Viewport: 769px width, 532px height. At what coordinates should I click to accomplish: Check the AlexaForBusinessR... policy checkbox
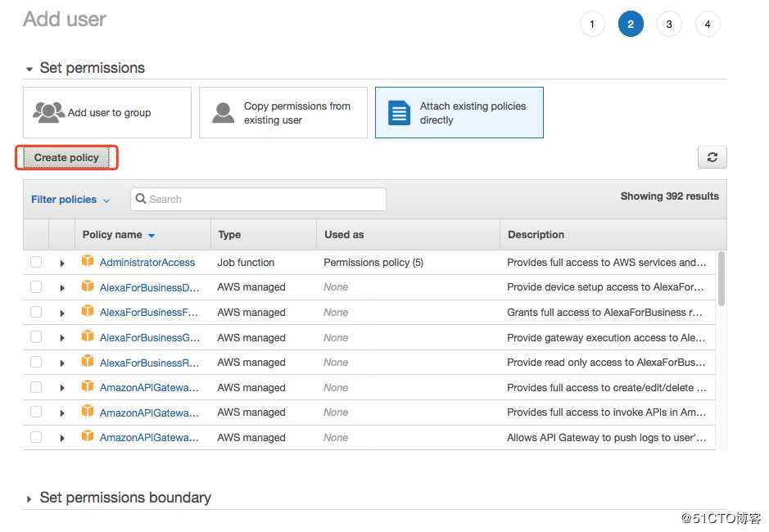coord(36,362)
